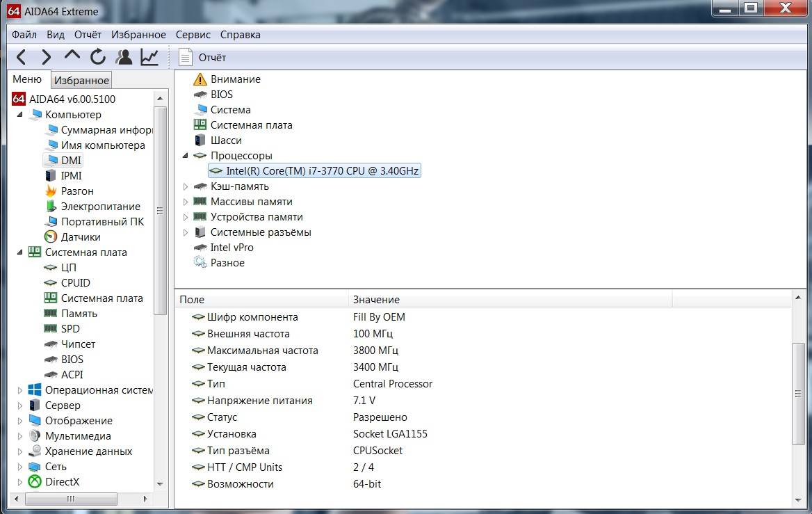Open the Вид menu

[x=56, y=35]
